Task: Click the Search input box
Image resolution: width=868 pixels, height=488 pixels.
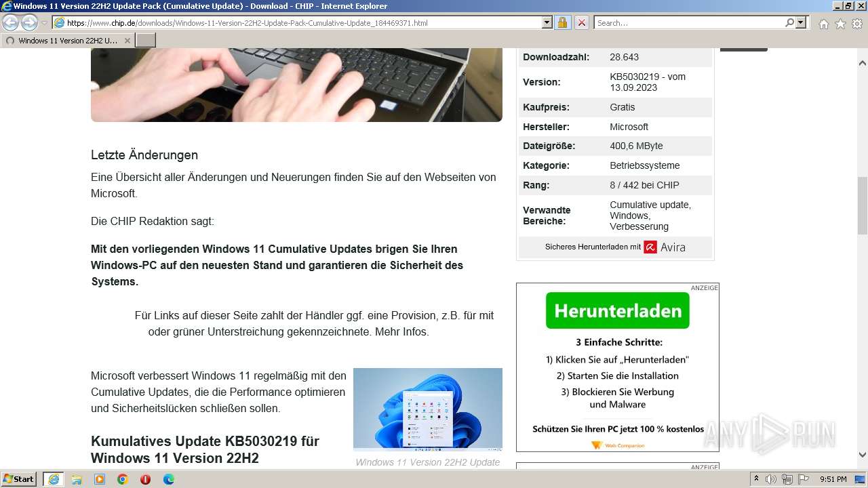Action: pyautogui.click(x=688, y=23)
